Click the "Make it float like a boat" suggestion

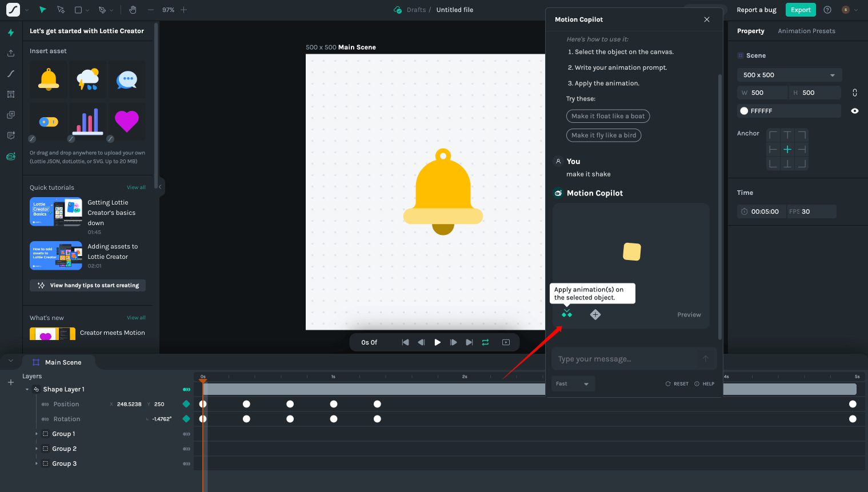pos(607,116)
